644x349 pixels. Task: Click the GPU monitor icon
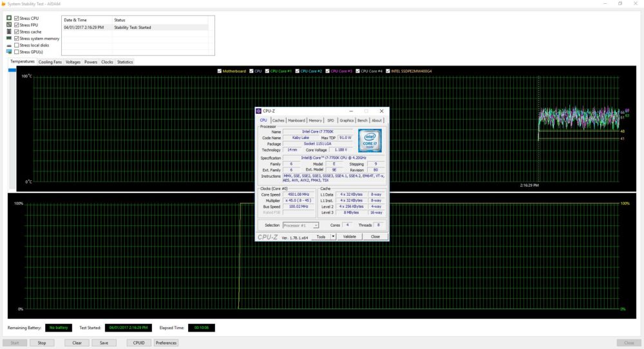coord(9,52)
